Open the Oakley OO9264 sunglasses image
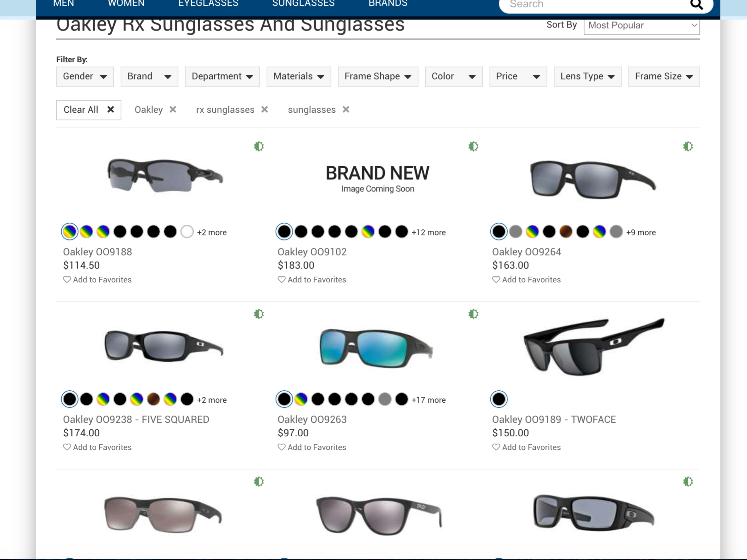Image resolution: width=747 pixels, height=560 pixels. tap(593, 179)
